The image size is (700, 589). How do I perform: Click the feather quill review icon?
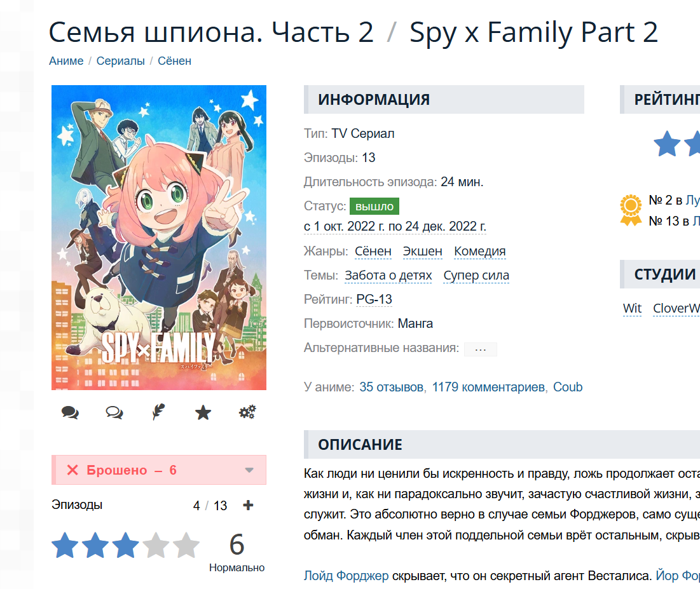pos(158,413)
